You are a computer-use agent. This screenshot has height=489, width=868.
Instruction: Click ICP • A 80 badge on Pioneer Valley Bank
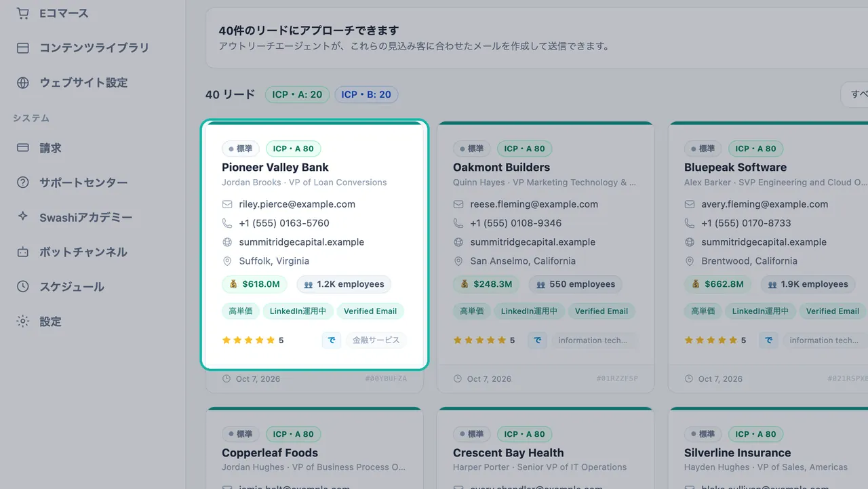point(293,149)
